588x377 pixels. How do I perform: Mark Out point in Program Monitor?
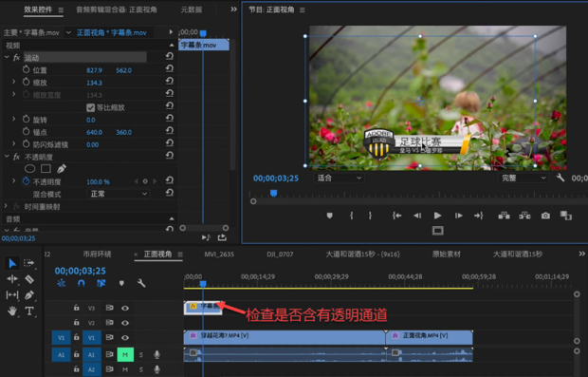pos(370,216)
